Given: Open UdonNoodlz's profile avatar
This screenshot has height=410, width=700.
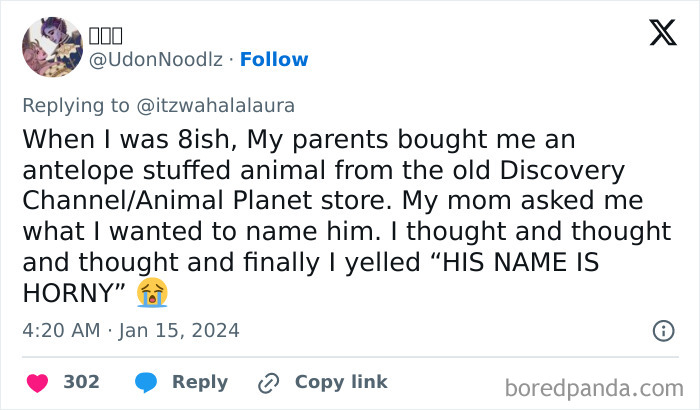Looking at the screenshot, I should click(x=49, y=46).
